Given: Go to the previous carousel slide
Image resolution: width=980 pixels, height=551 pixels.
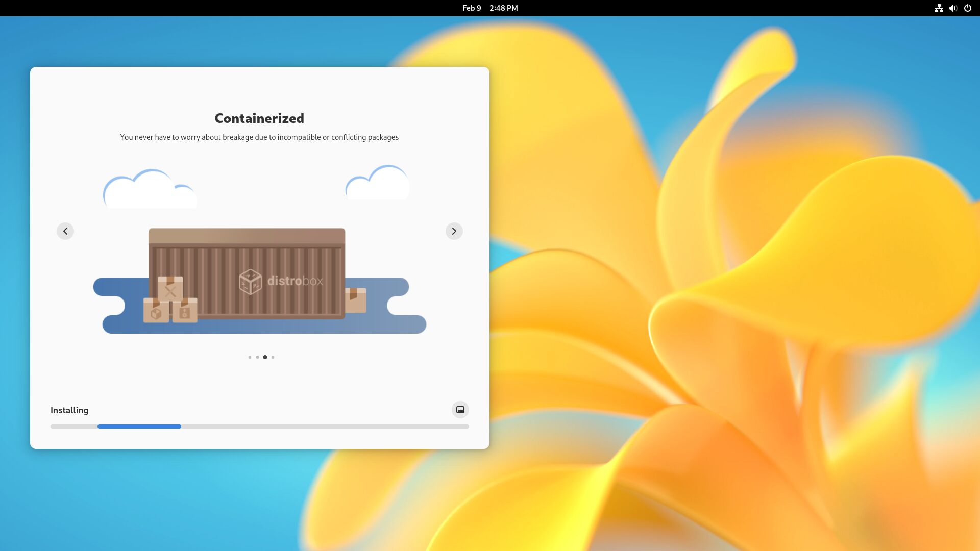Looking at the screenshot, I should [65, 231].
